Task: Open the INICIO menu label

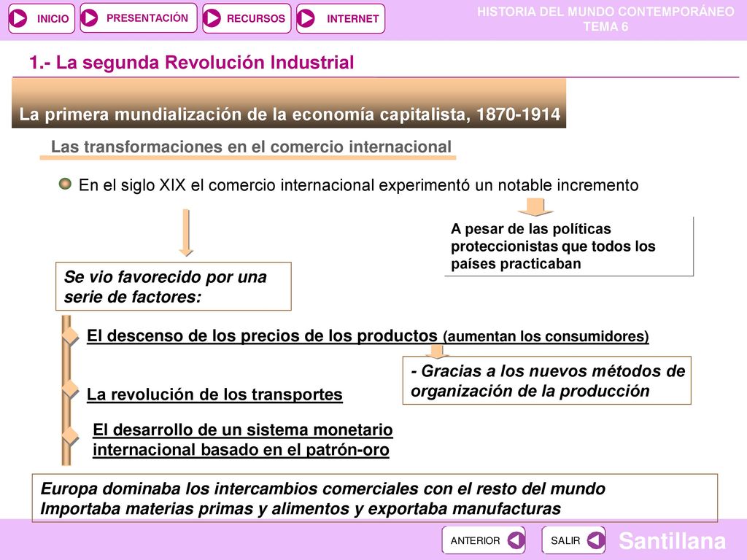Action: pyautogui.click(x=53, y=19)
